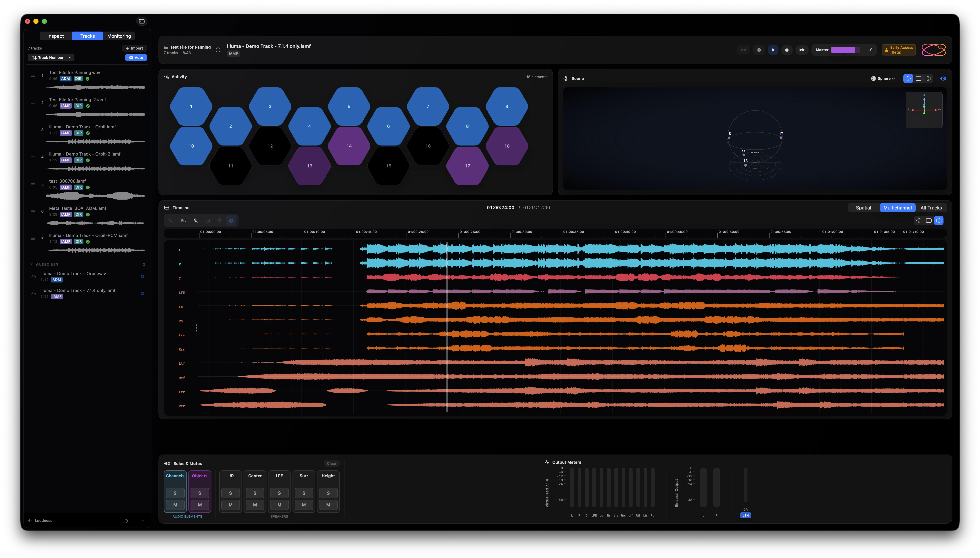Click the Timeline collapse-height icon on right

pyautogui.click(x=919, y=220)
